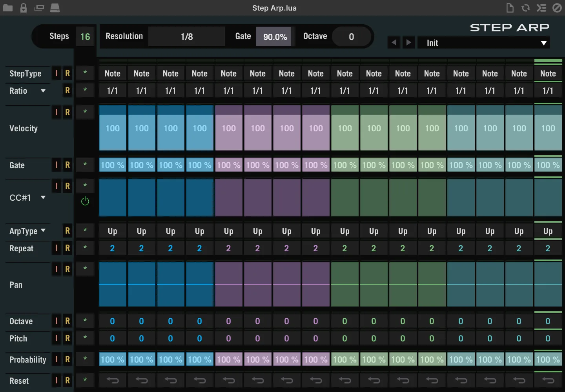Click the first step's Note step type cell
This screenshot has width=565, height=392.
(113, 73)
